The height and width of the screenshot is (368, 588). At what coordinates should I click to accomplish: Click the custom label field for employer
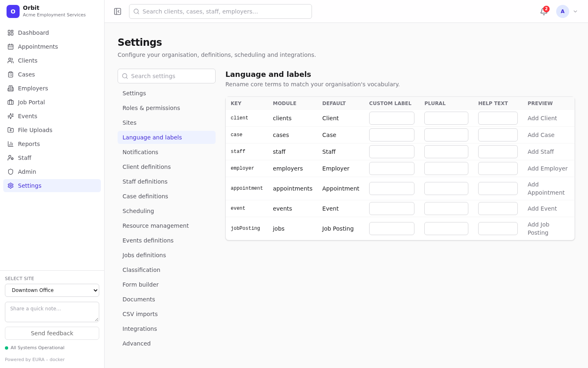point(392,168)
